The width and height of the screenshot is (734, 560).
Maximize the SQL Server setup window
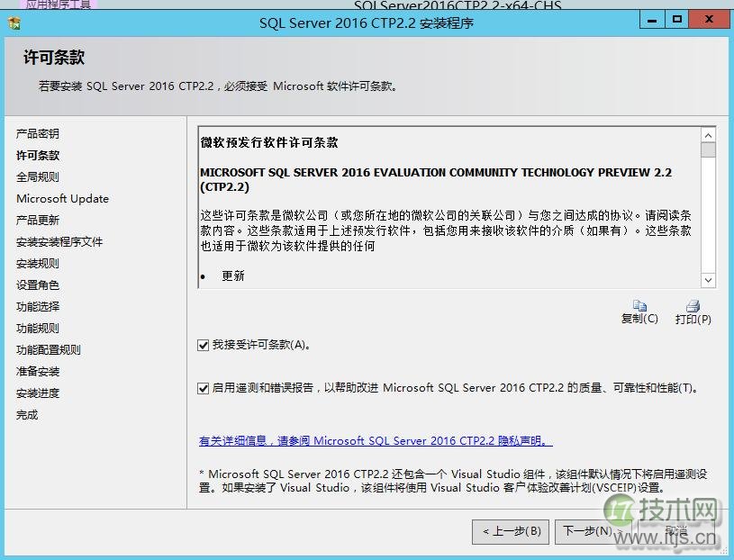[677, 20]
